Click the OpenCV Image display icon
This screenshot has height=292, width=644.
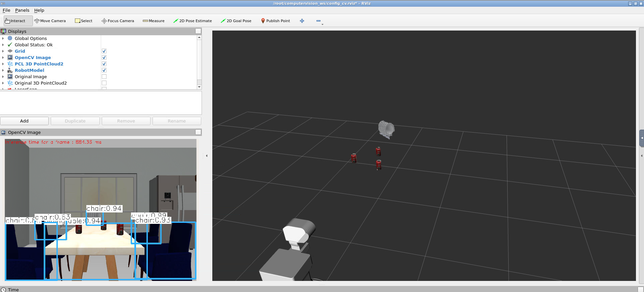10,57
